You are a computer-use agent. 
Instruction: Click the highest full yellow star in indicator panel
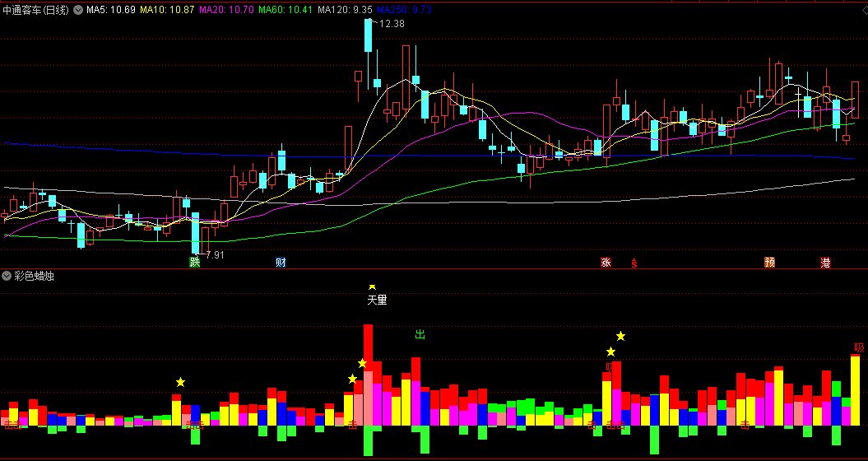click(620, 336)
